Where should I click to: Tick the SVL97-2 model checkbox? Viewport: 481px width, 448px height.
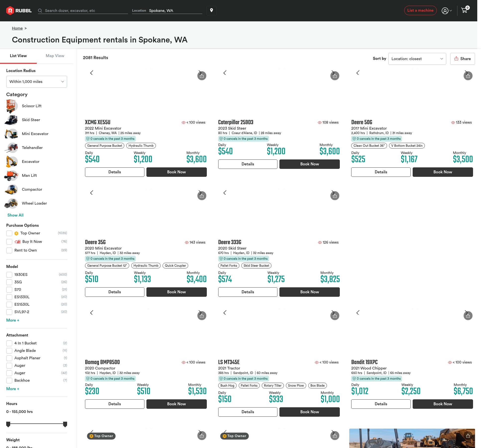[x=9, y=312]
